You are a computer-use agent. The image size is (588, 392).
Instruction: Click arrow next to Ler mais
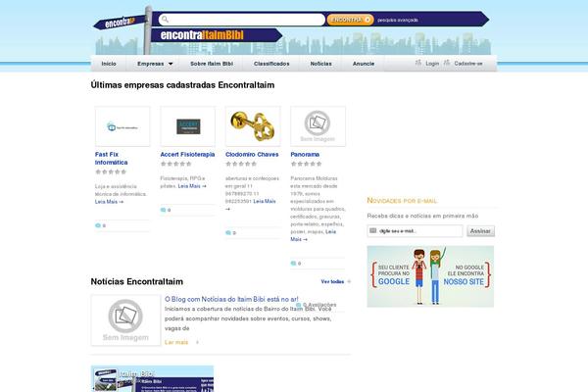[197, 342]
